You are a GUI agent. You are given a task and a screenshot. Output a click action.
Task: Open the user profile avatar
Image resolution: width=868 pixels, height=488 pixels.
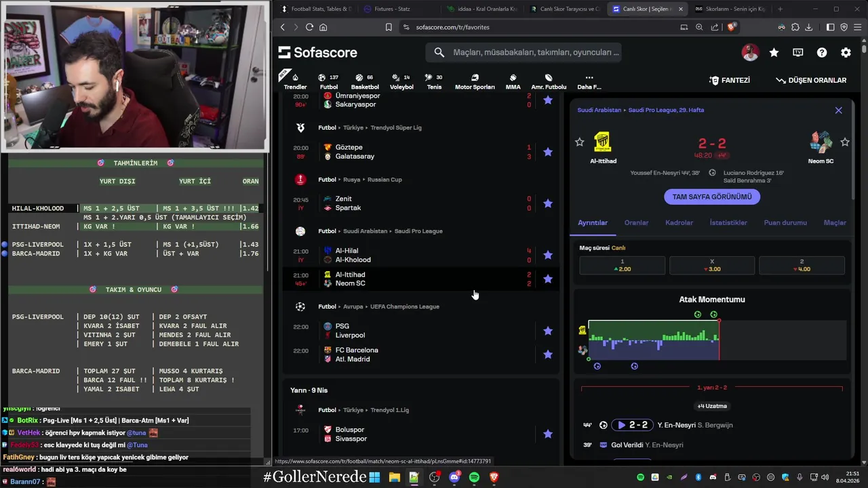(750, 52)
